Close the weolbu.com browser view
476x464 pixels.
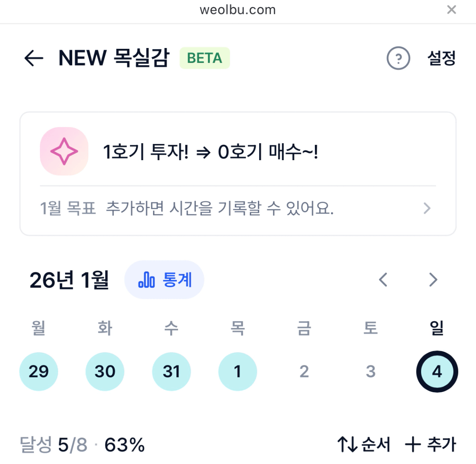[x=451, y=10]
